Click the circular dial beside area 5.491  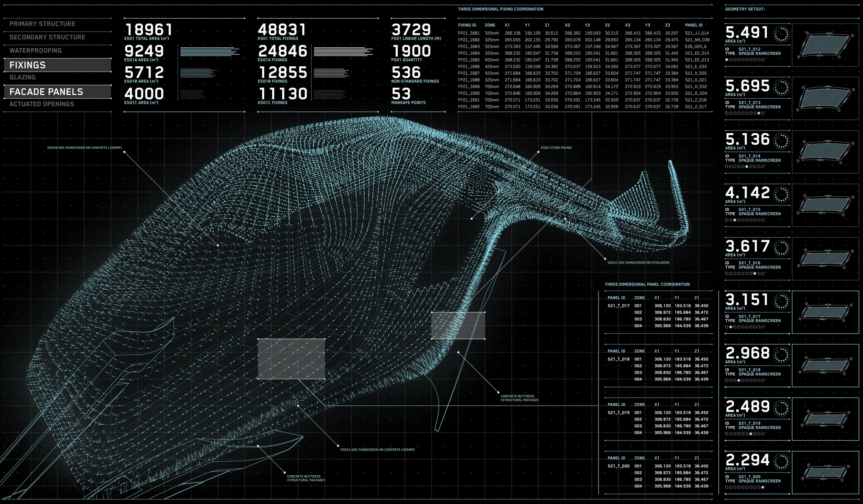[x=781, y=35]
